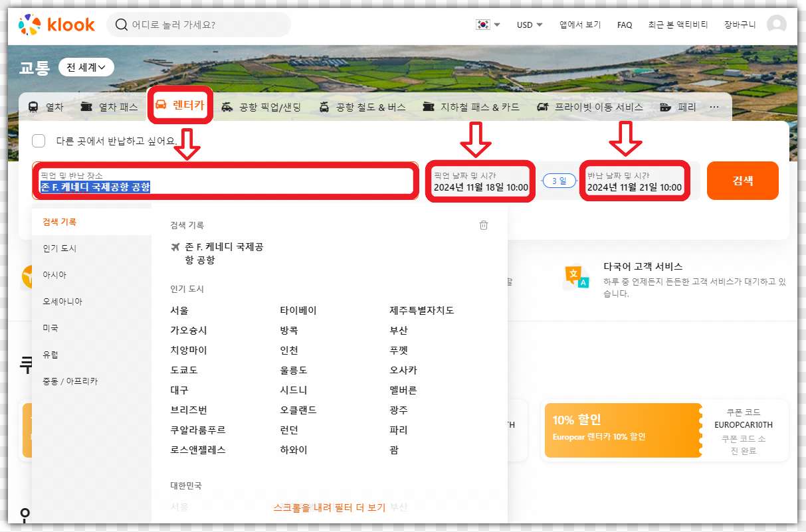Select the 존 F. 케네디 국제공항 history entry
Viewport: 806px width, 532px height.
click(x=218, y=253)
